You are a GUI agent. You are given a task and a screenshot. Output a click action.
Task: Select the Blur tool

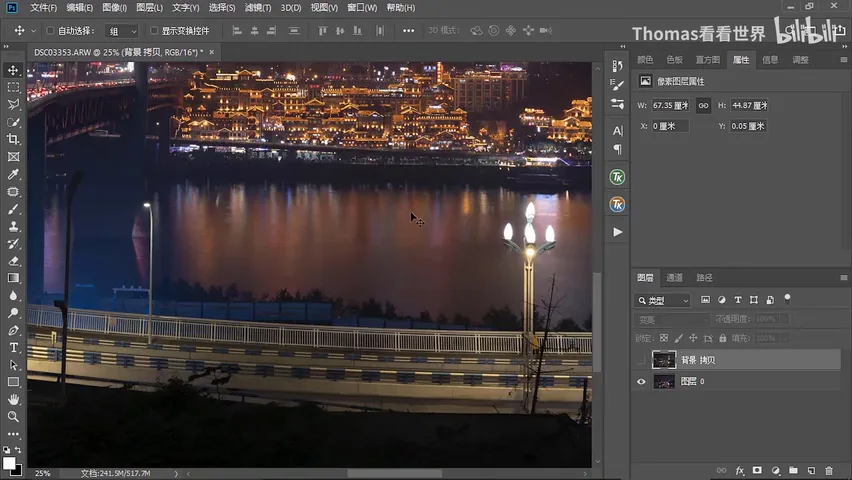[x=14, y=296]
